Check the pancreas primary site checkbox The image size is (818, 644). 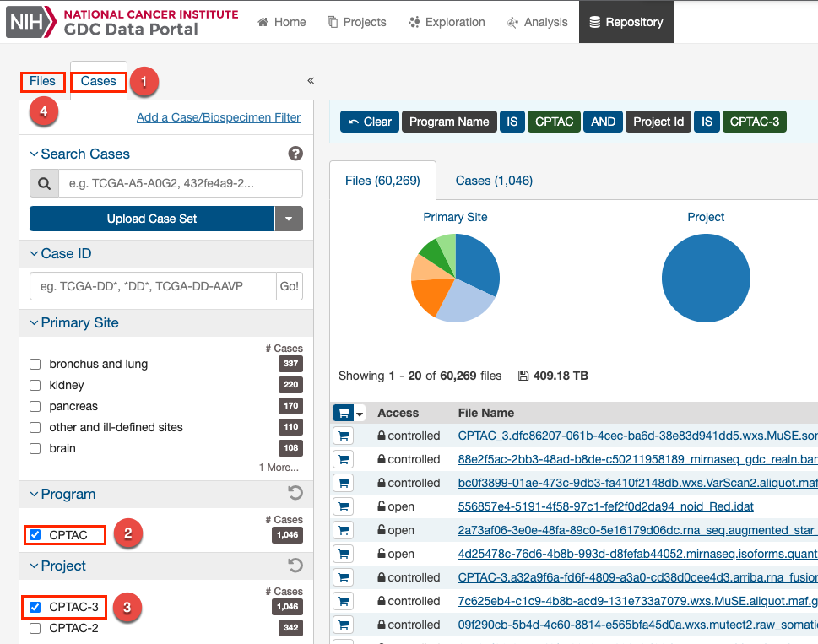click(x=35, y=406)
